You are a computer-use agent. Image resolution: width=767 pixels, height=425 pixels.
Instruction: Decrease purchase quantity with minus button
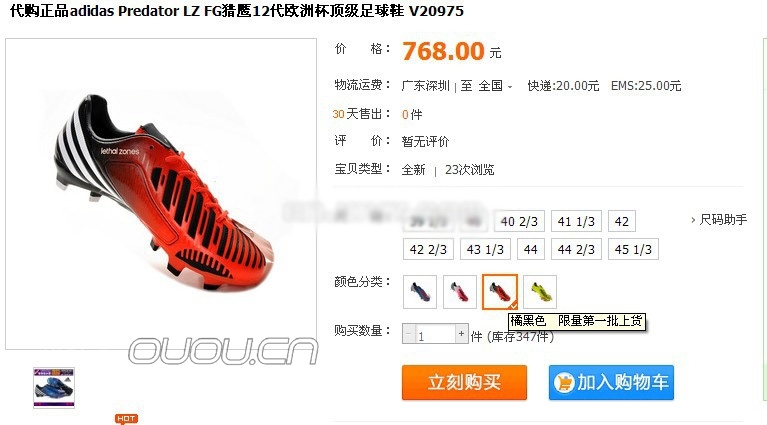pos(409,334)
